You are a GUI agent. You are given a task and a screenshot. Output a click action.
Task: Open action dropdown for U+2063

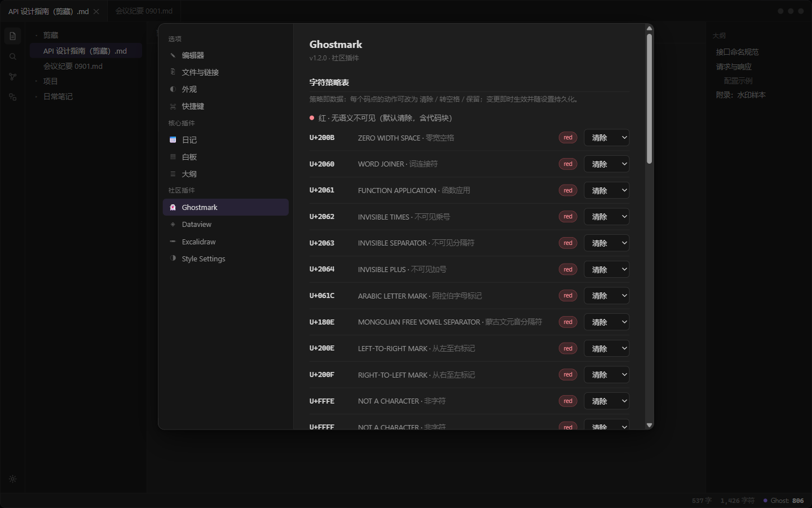[606, 243]
